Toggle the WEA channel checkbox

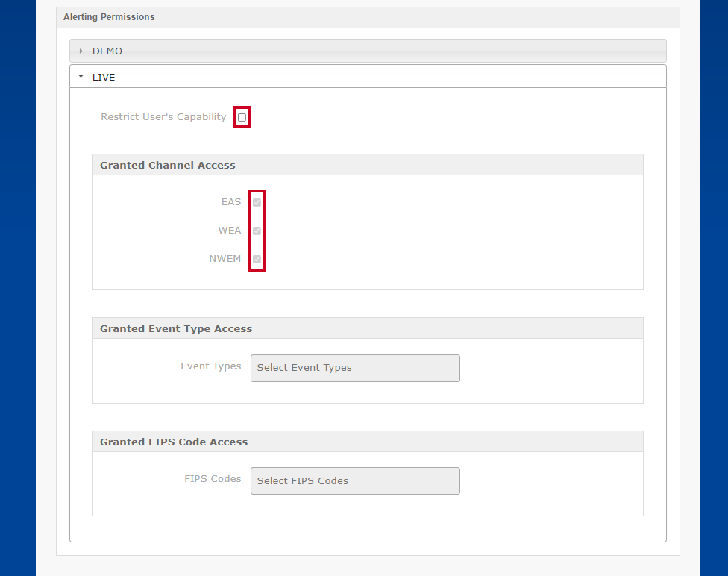point(257,231)
